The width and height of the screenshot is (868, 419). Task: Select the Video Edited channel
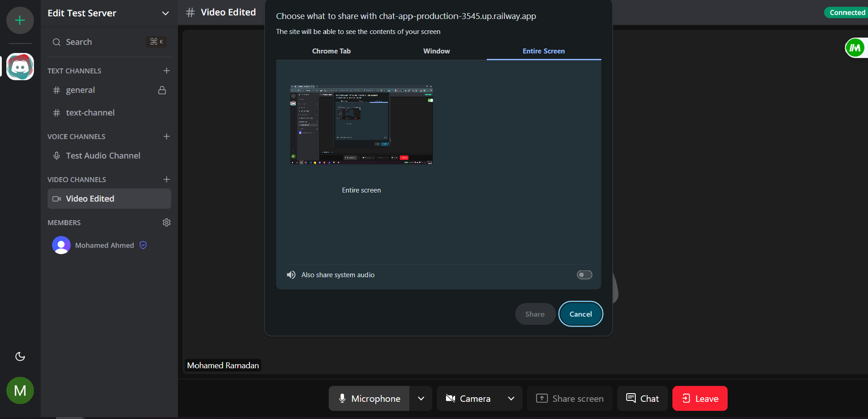tap(109, 198)
